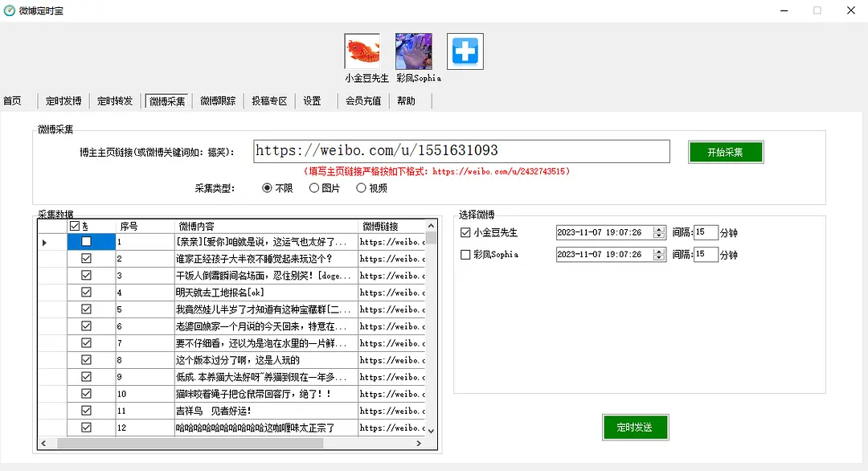
Task: Open the 首页 tab
Action: pos(12,100)
